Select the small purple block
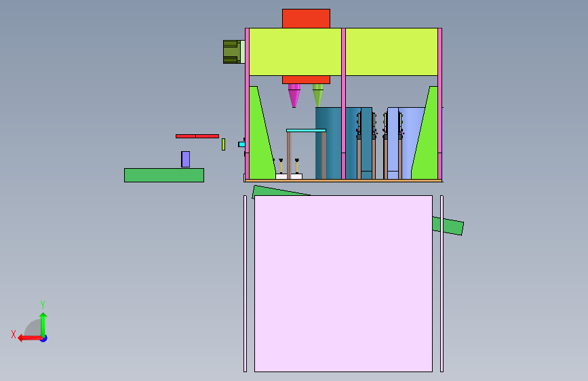The height and width of the screenshot is (381, 588). [x=186, y=159]
